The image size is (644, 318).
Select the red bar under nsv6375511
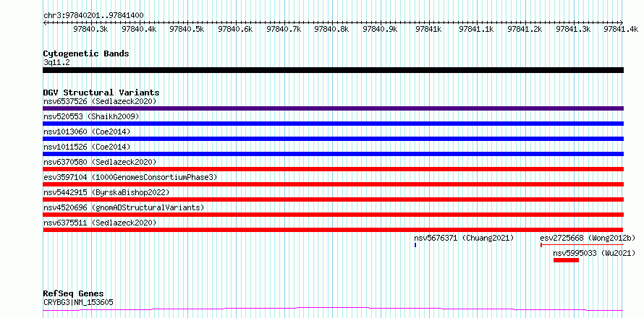pos(333,230)
